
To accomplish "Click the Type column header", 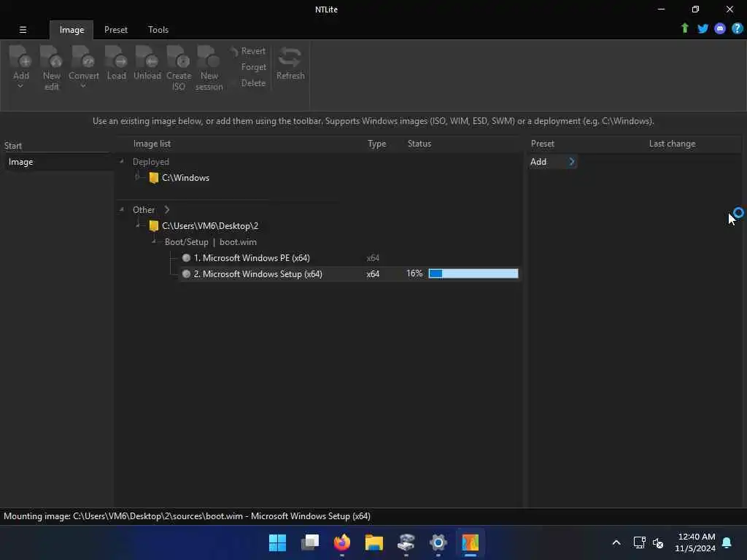I will tap(376, 144).
